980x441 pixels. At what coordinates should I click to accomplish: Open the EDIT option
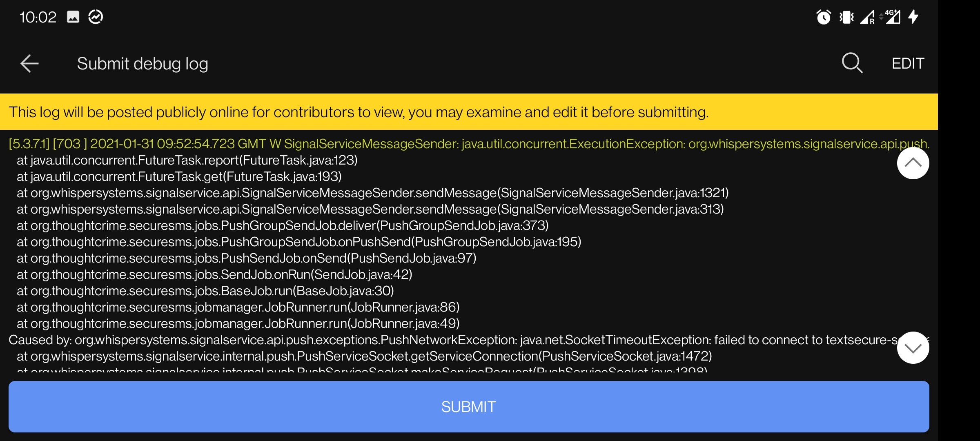point(907,63)
